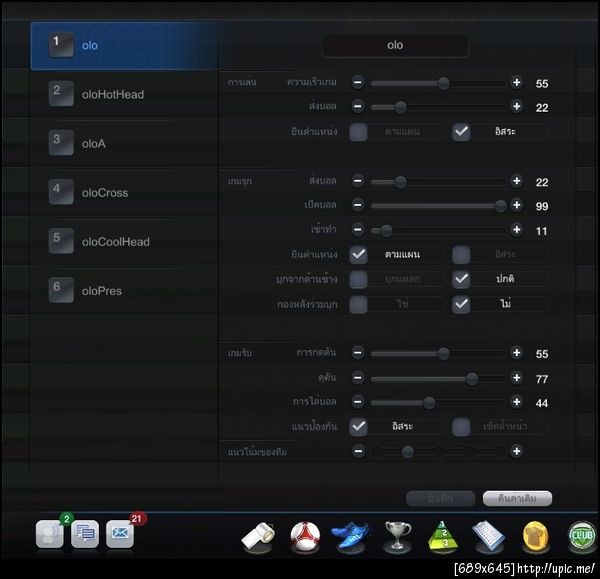The image size is (600, 579).
Task: Reduce เข้าทำ shooting value with minus
Action: (x=358, y=230)
